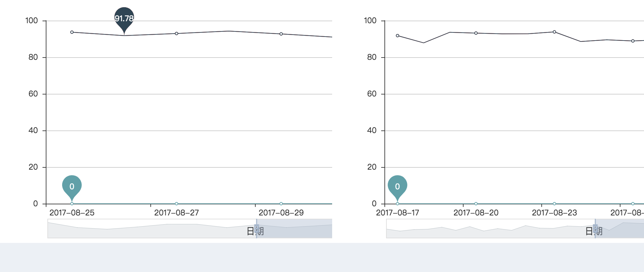Screen dimensions: 644x272
Task: Select the peak data point near 2017-08-23
Action: point(554,32)
